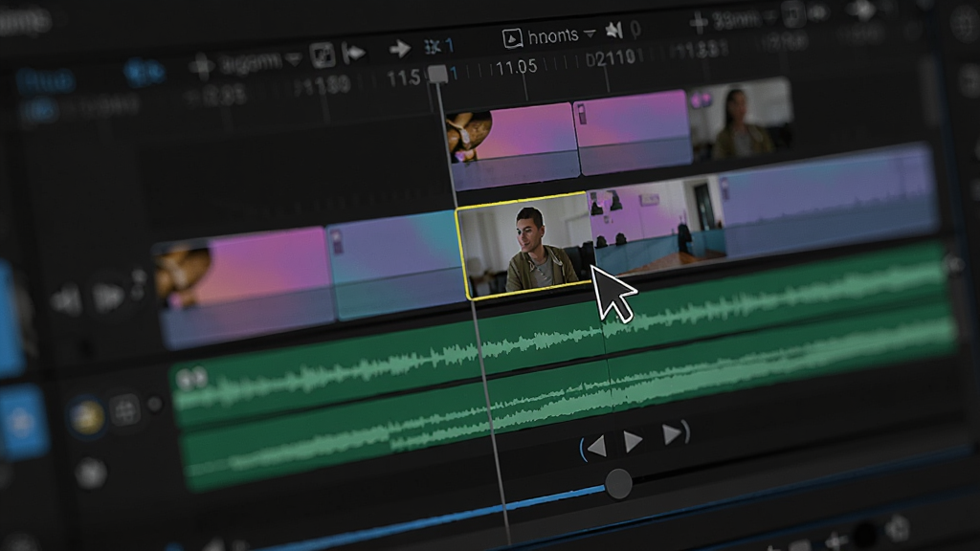Toggle the blue snapping icon next to "1"
Image resolution: width=980 pixels, height=551 pixels.
(x=433, y=46)
